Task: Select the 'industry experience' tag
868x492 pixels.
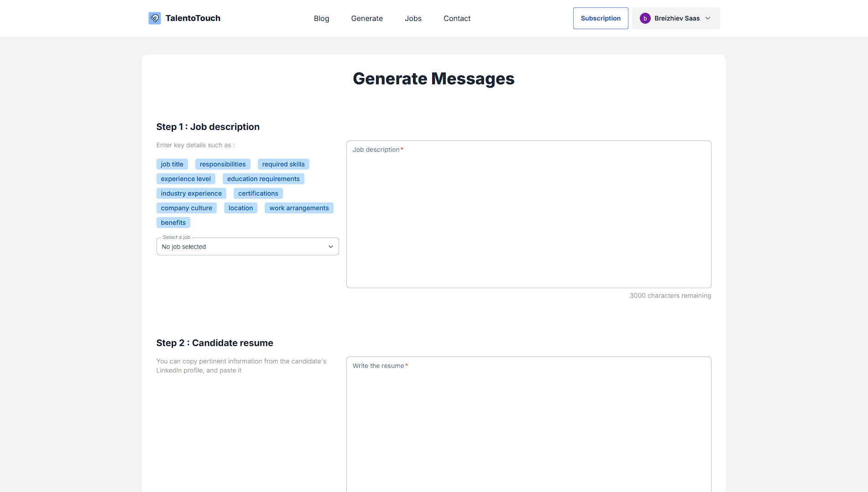Action: point(191,193)
